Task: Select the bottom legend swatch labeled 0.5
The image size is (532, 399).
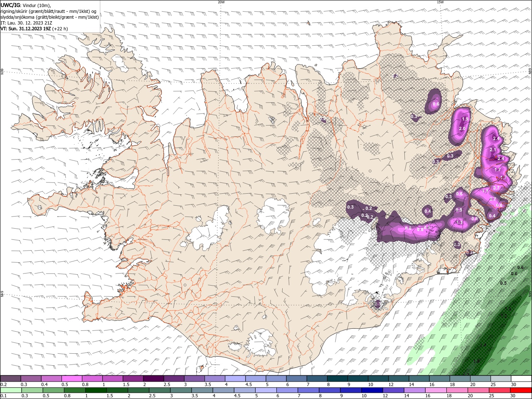Action: [x=54, y=390]
